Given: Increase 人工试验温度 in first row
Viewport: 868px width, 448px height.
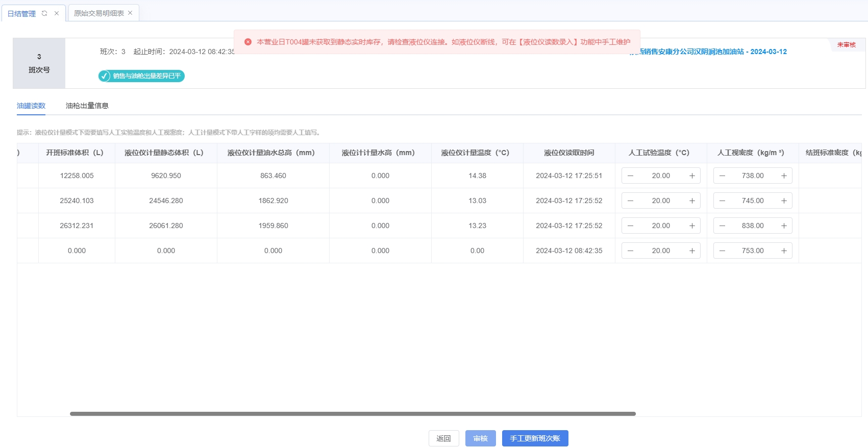Looking at the screenshot, I should click(x=692, y=176).
